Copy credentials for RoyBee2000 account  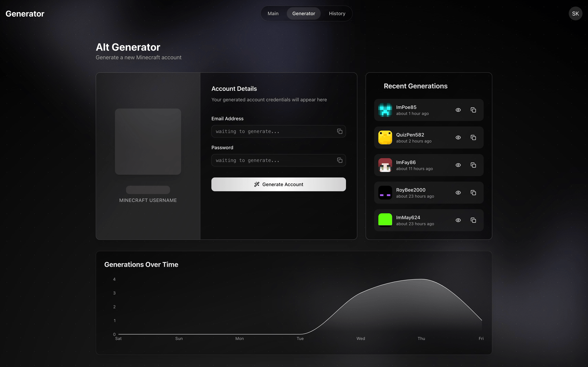[473, 192]
